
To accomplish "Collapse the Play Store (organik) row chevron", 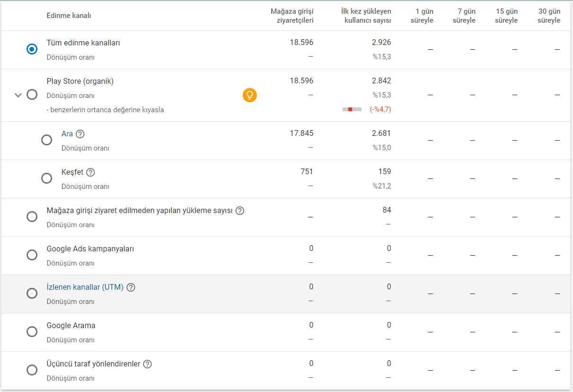I will tap(18, 95).
